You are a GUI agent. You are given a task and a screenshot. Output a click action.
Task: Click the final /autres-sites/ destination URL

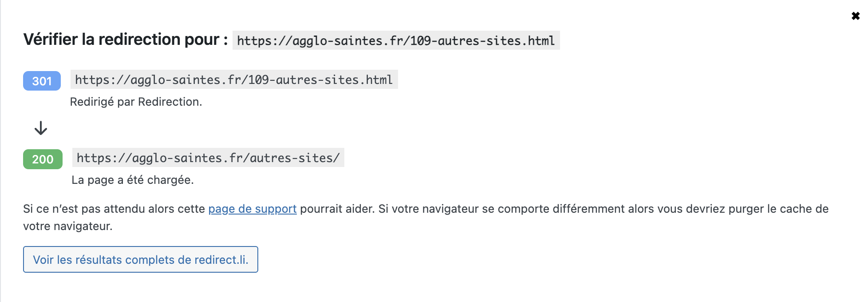tap(208, 158)
